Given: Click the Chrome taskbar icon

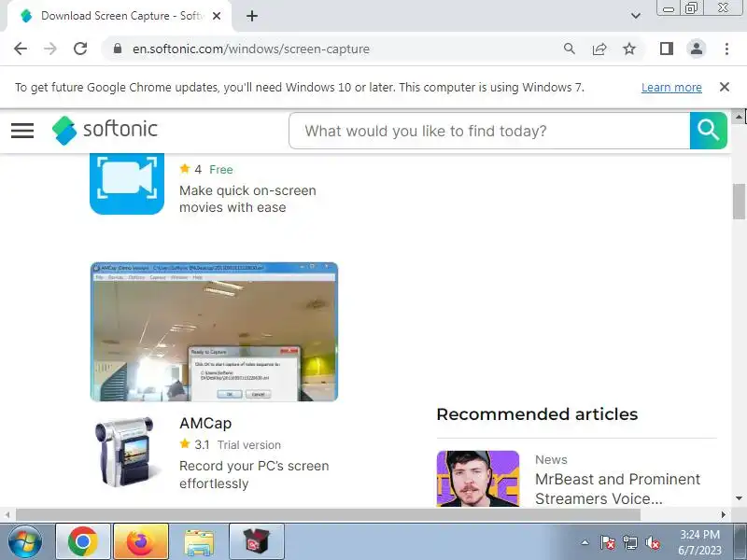Looking at the screenshot, I should click(83, 541).
